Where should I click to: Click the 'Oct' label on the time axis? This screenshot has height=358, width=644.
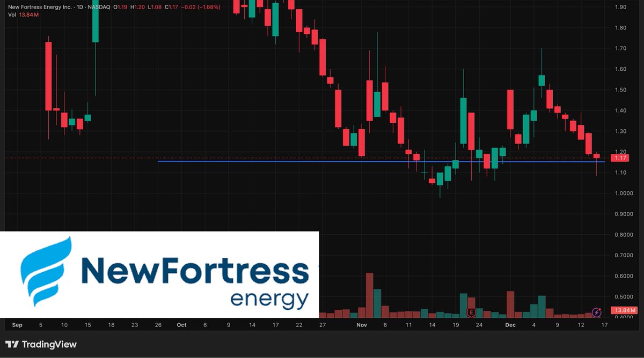click(181, 325)
